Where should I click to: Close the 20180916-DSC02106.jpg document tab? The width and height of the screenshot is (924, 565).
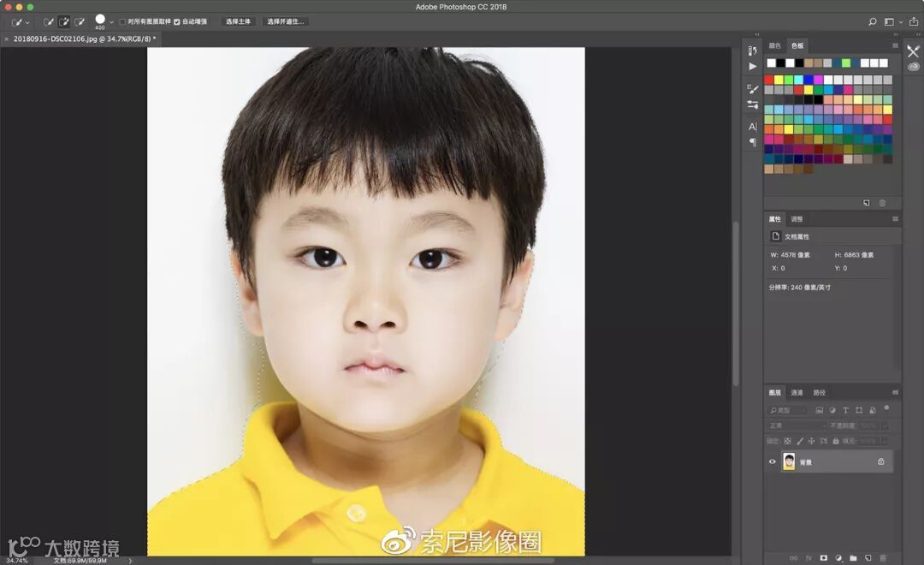click(7, 39)
